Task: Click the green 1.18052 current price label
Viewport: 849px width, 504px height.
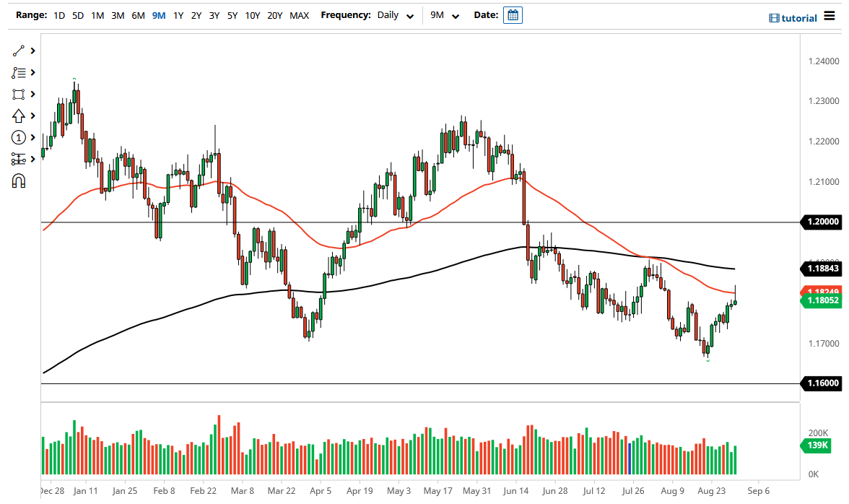Action: (822, 302)
